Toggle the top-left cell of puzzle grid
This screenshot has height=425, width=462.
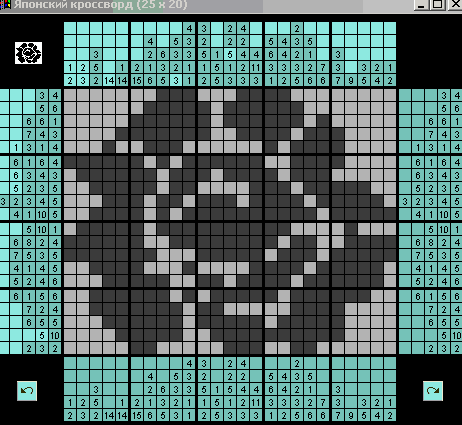click(70, 95)
